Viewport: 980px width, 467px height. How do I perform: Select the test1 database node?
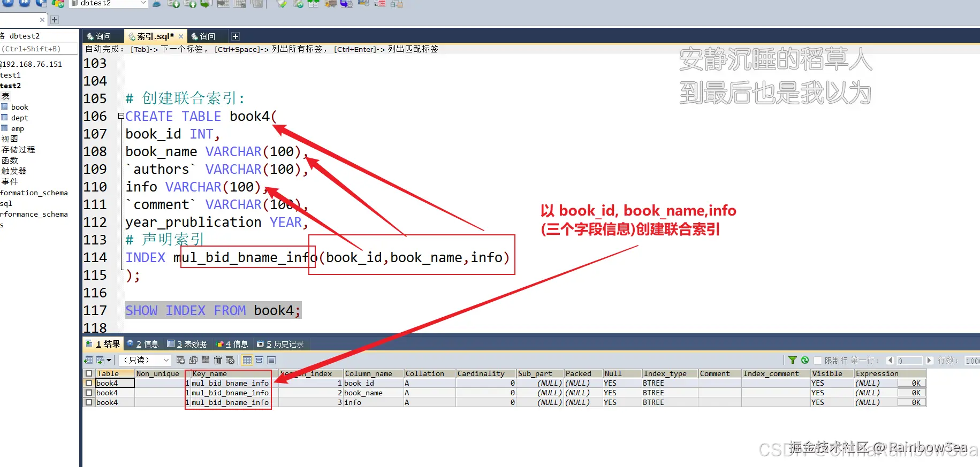10,75
